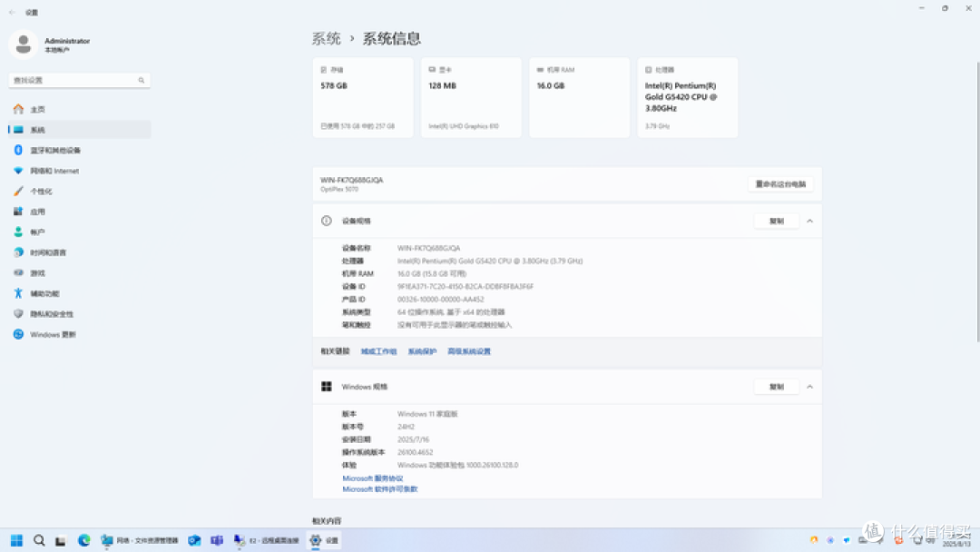Viewport: 980px width, 552px height.
Task: Select the 设备 ID value 9F1EA371-7C20-4150
Action: point(465,287)
